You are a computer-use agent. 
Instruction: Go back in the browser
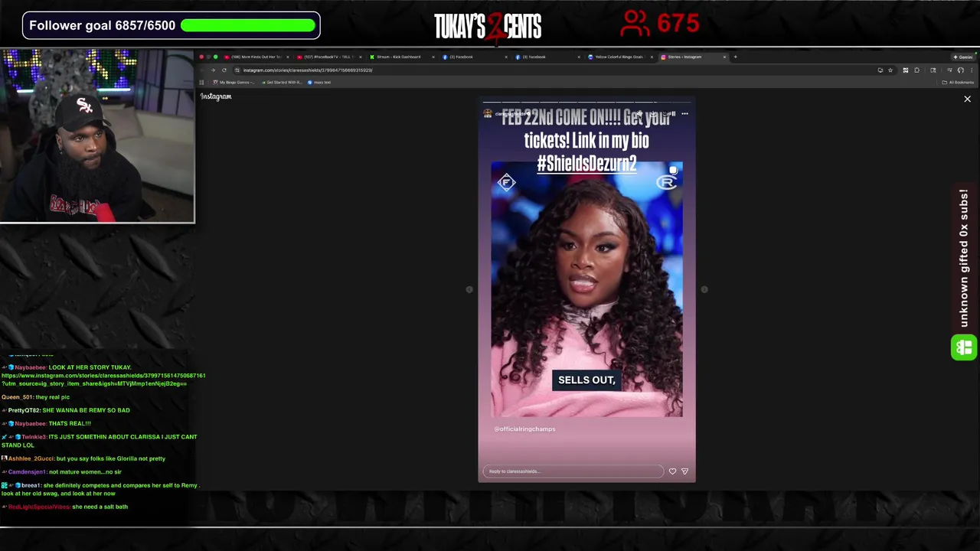[201, 70]
